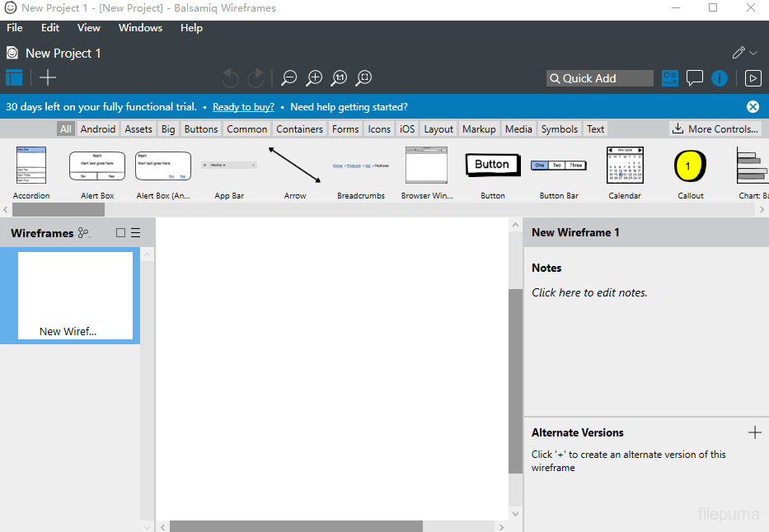Zoom in with the plus magnifier

[314, 78]
